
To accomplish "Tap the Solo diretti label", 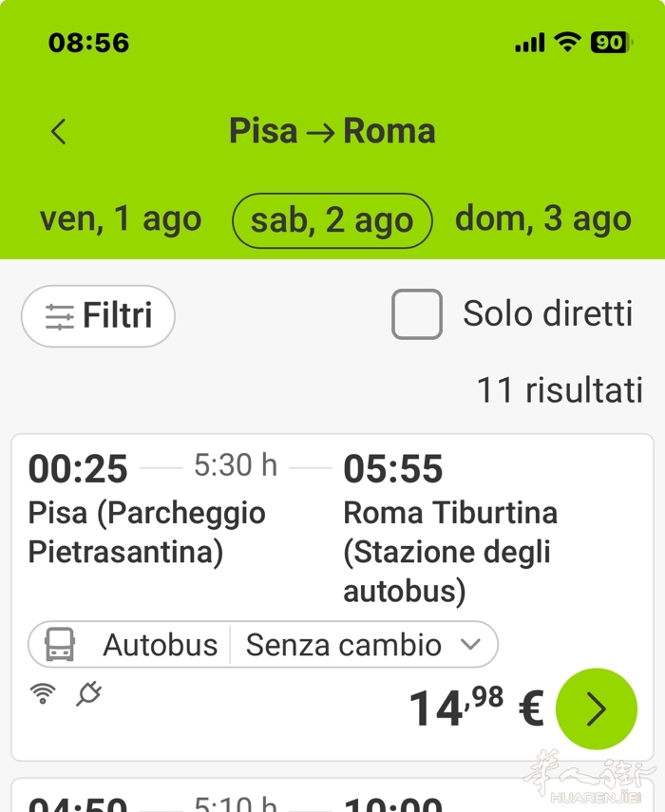I will pos(548,313).
